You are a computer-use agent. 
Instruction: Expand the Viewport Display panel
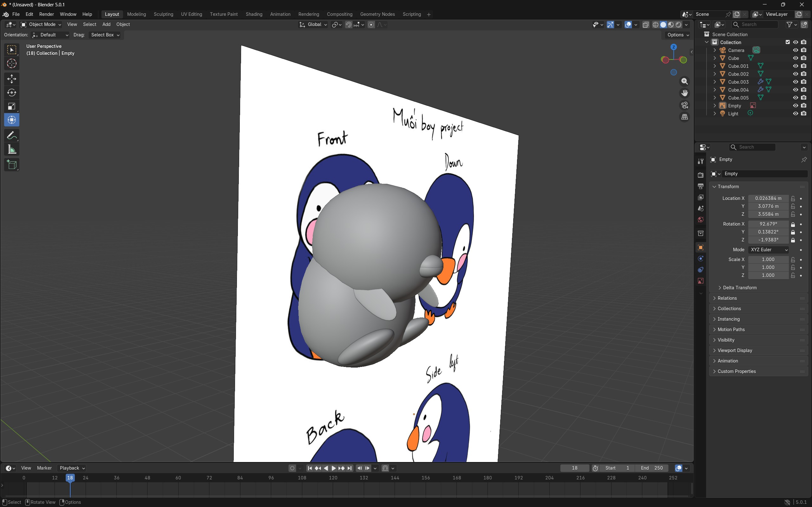pos(735,350)
